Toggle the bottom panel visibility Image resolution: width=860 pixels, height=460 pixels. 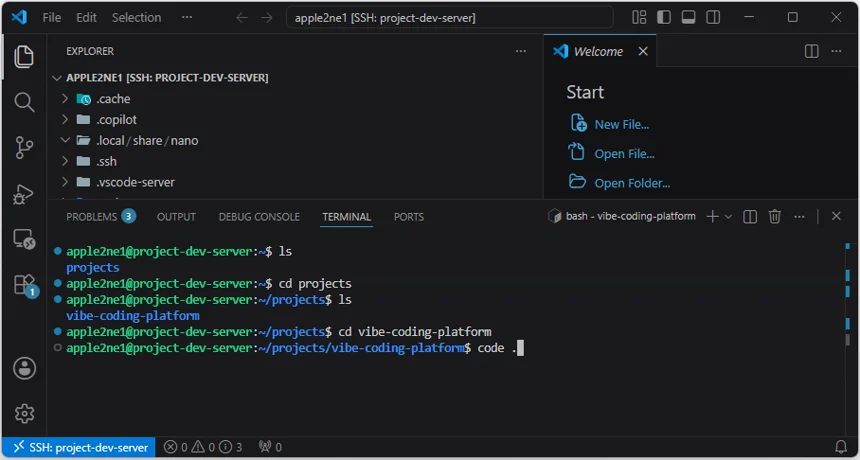click(x=688, y=18)
